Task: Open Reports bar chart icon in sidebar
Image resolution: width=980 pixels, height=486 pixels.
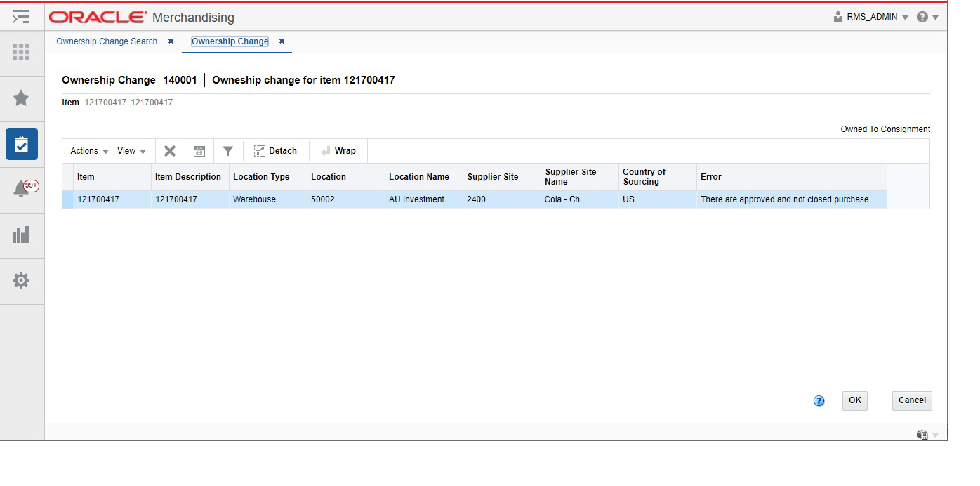Action: tap(21, 235)
